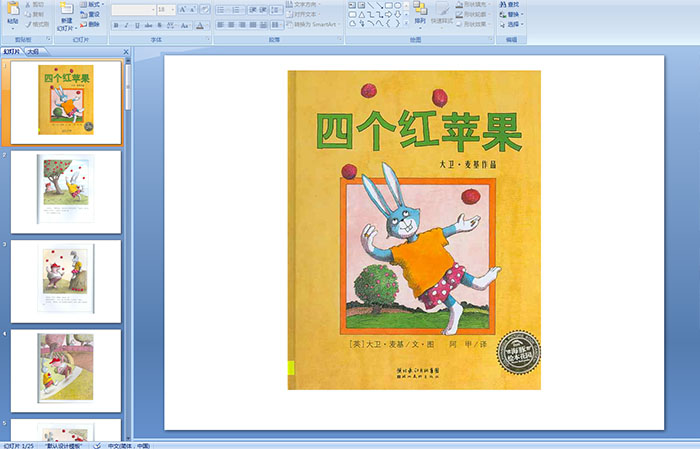The width and height of the screenshot is (700, 449).
Task: Click Delete (删除) slide button
Action: point(90,25)
